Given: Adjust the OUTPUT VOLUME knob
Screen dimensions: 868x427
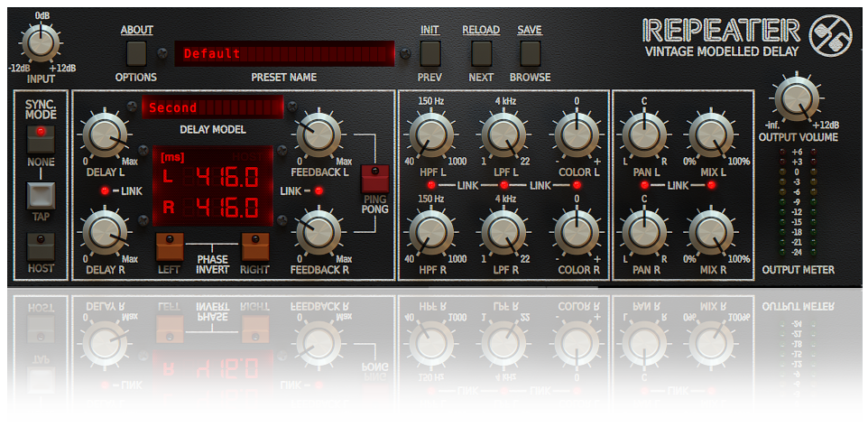Looking at the screenshot, I should [796, 99].
